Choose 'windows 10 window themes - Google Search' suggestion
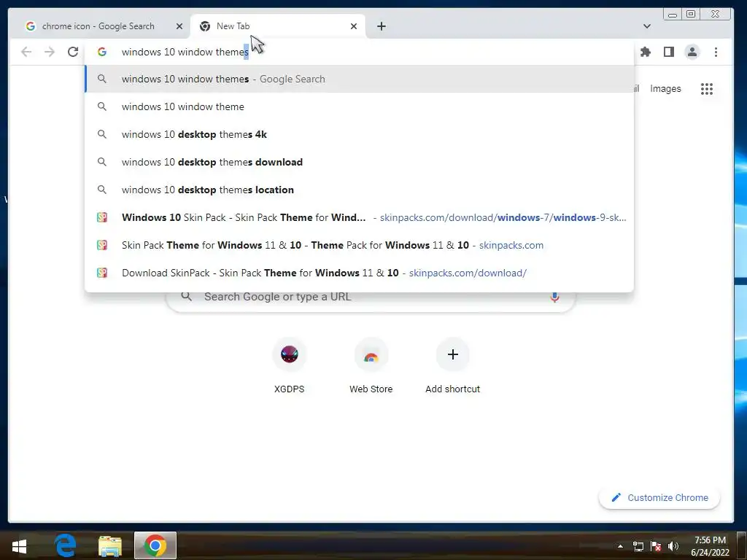747x560 pixels. (359, 79)
